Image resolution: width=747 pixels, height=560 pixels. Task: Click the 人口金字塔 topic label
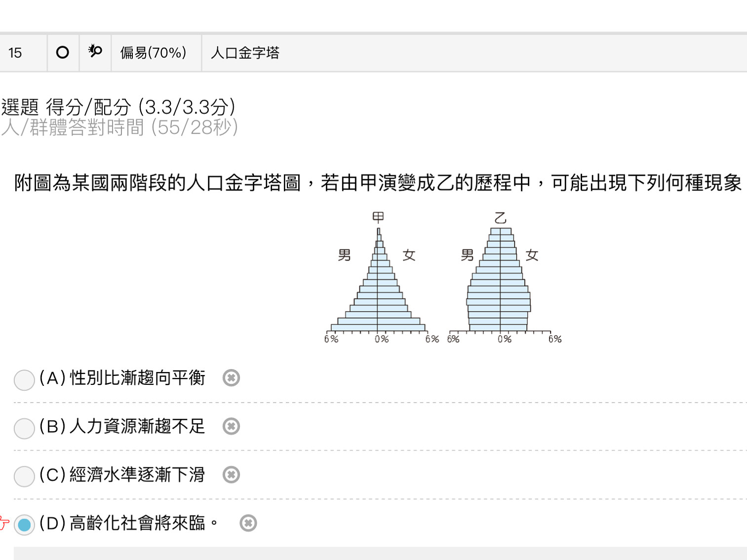click(245, 53)
